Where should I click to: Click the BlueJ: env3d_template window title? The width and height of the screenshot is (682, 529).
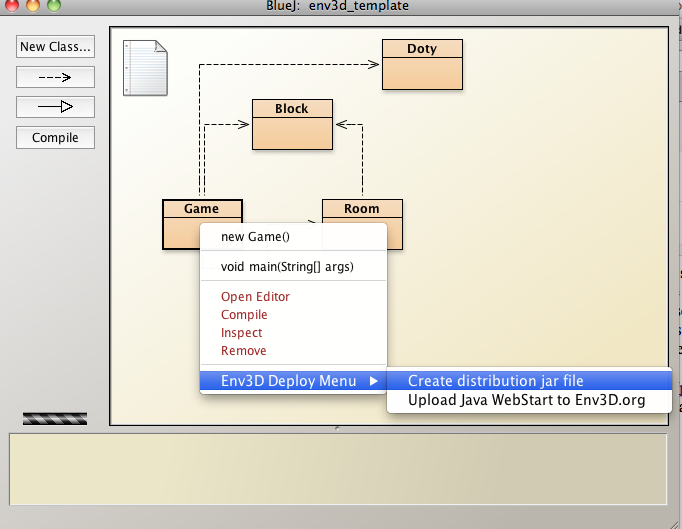click(x=338, y=6)
